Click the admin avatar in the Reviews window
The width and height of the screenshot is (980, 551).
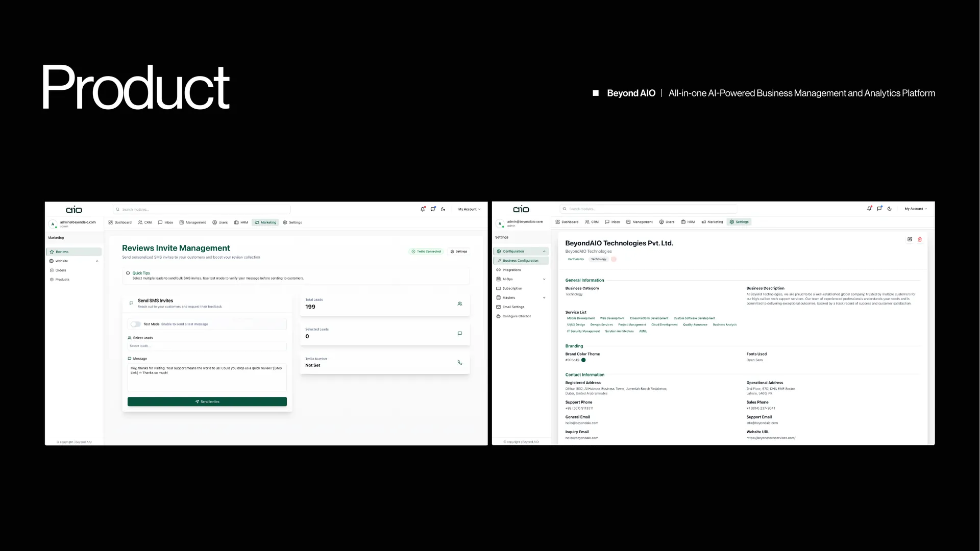53,224
